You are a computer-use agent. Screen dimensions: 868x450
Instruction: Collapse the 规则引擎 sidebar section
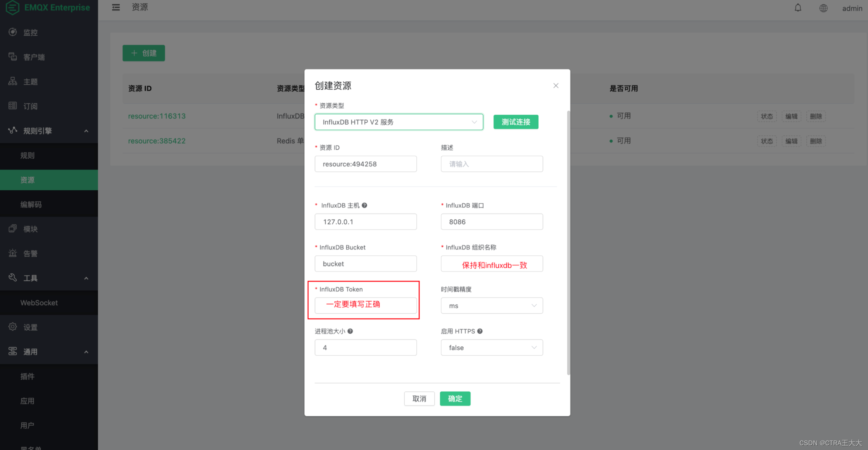86,131
